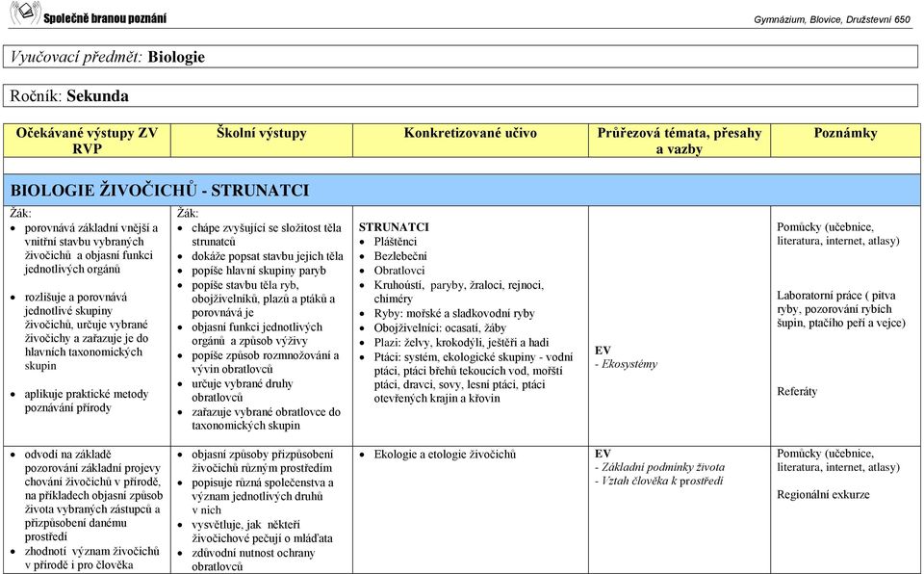This screenshot has height=574, width=924.
Task: Select column header 'Očekávané výstupy ZV RVP'
Action: point(87,141)
